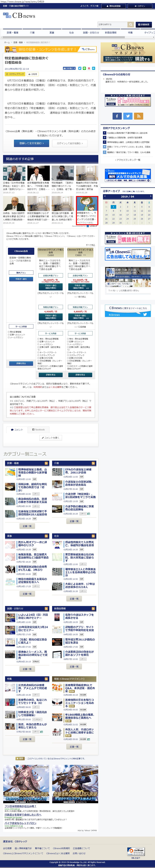
Task: Open the 薬事 navigation menu item
Action: coord(52,33)
